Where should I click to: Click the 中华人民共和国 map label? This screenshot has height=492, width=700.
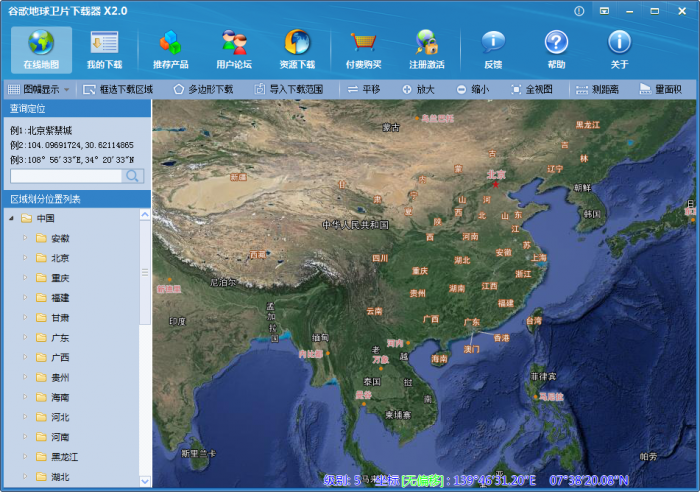(355, 225)
